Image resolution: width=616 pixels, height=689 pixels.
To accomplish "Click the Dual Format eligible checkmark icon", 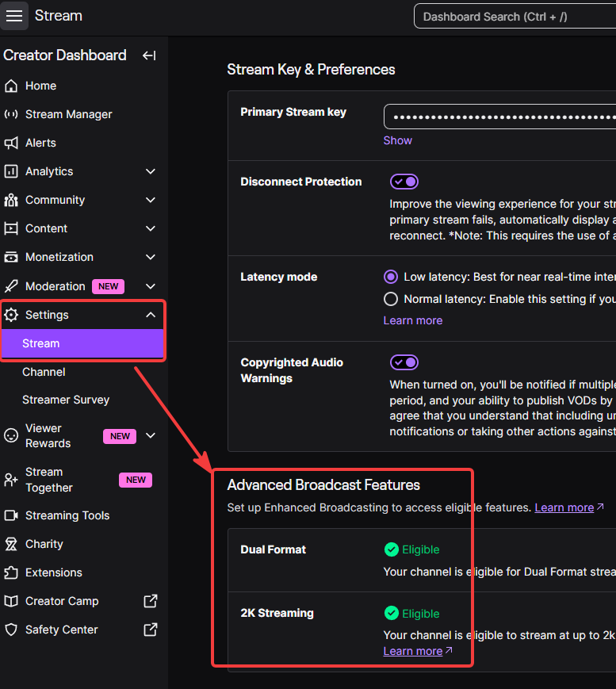I will coord(391,549).
